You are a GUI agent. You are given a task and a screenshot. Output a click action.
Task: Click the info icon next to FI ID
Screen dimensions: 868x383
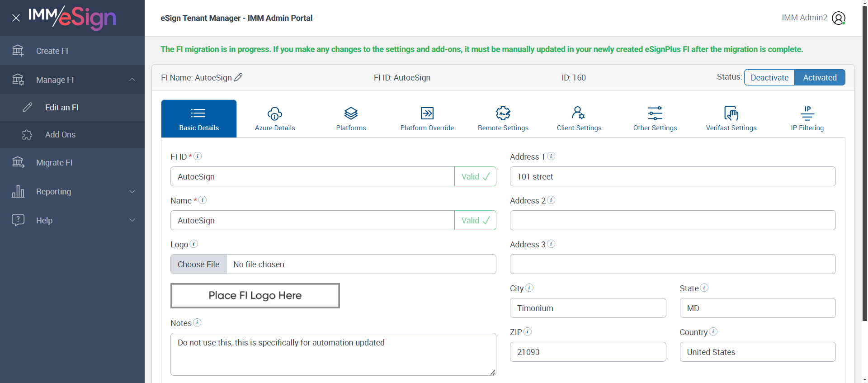tap(198, 156)
